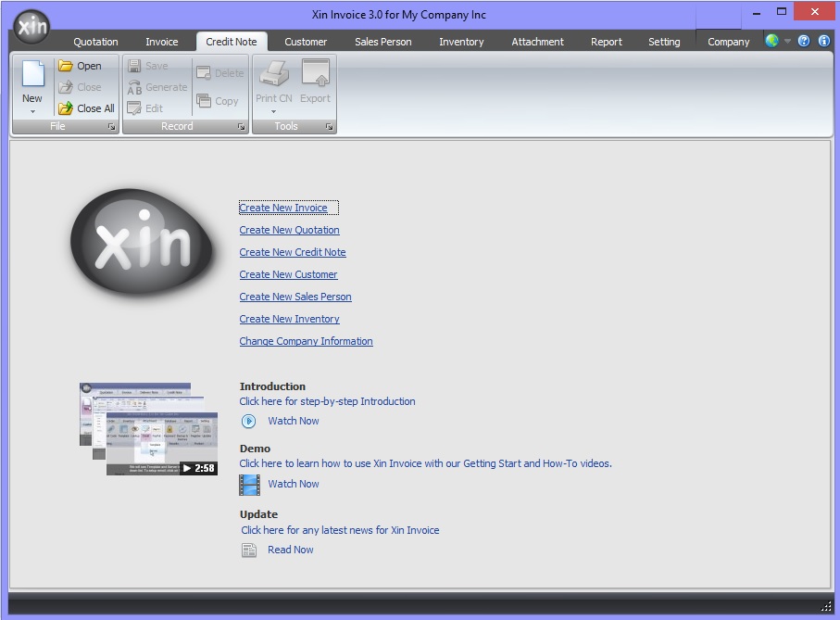840x620 pixels.
Task: Expand the Print CN dropdown arrow
Action: tap(274, 111)
